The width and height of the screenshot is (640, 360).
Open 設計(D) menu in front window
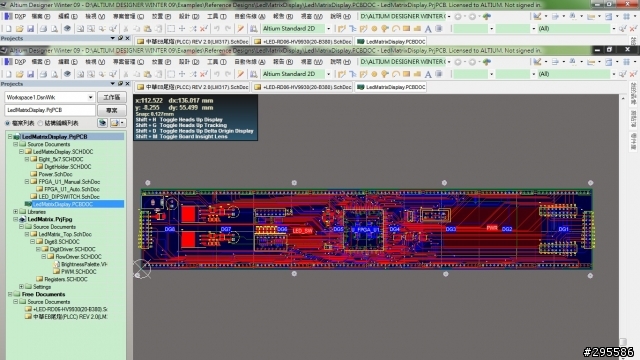189,62
